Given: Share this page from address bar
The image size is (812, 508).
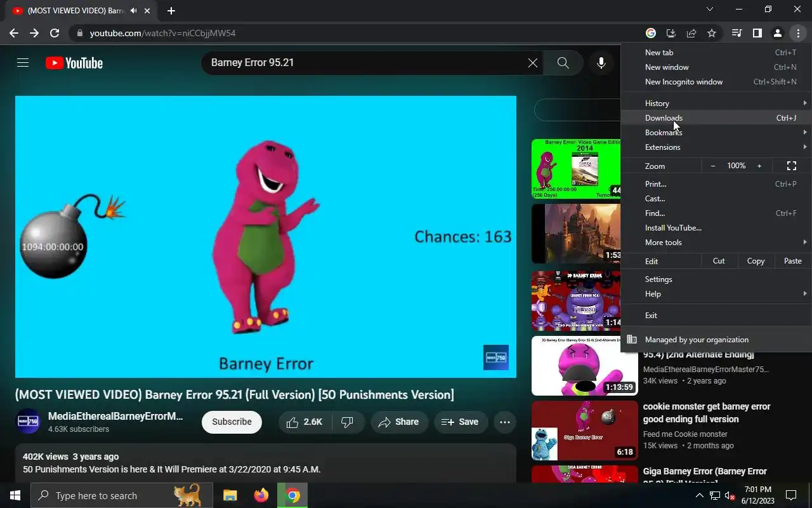Looking at the screenshot, I should pyautogui.click(x=691, y=33).
